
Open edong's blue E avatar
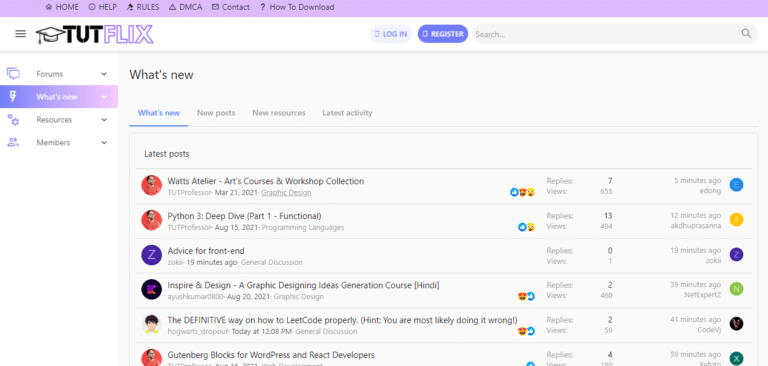[x=736, y=185]
